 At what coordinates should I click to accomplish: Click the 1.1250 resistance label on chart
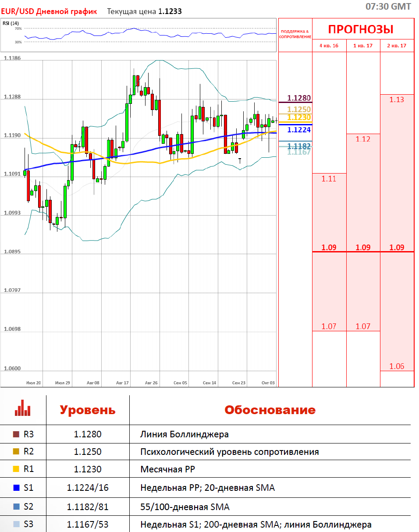click(299, 110)
